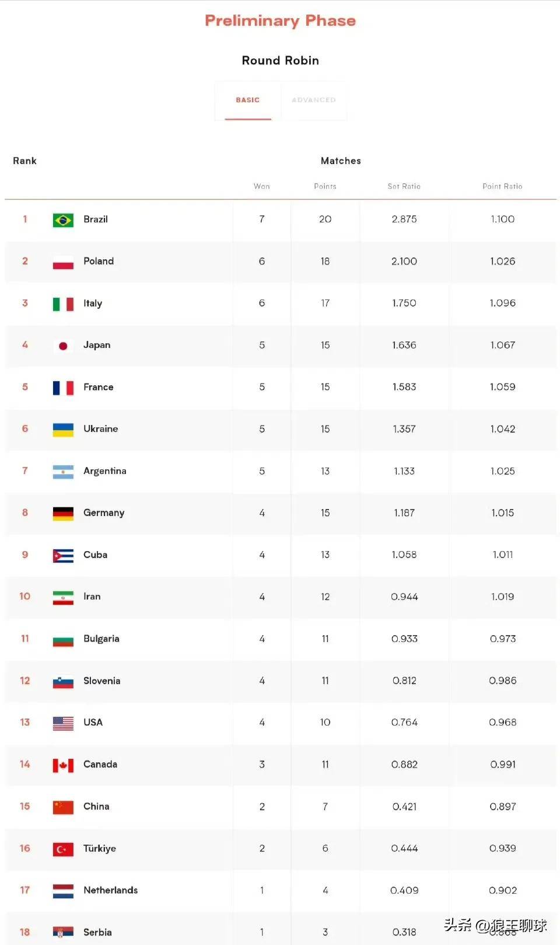Click the Japan flag icon
Image resolution: width=560 pixels, height=945 pixels.
point(63,346)
